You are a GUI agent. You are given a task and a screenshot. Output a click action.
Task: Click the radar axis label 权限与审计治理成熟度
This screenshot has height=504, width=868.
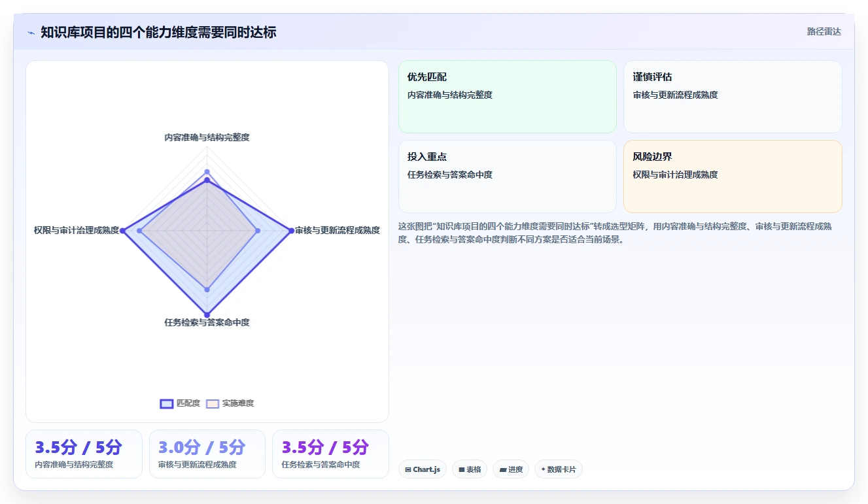point(77,230)
